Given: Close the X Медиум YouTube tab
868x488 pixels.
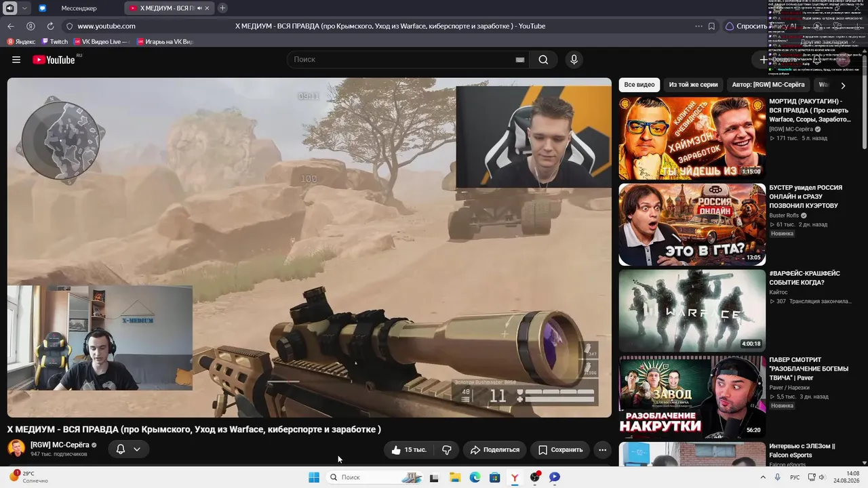Looking at the screenshot, I should [206, 8].
